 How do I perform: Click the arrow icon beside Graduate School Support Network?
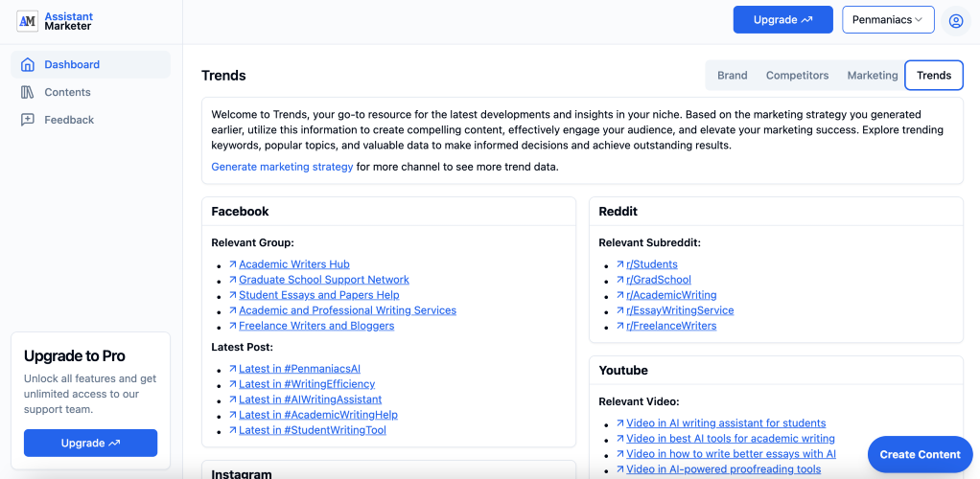tap(232, 280)
